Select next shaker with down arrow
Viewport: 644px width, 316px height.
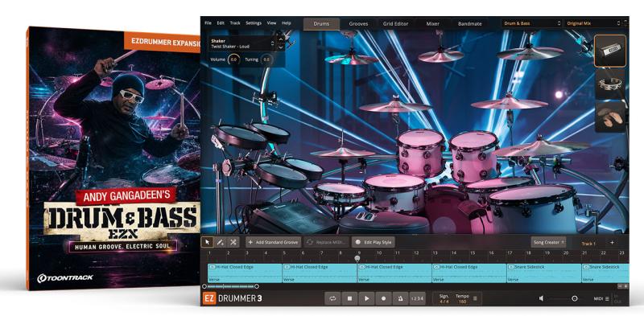[280, 47]
